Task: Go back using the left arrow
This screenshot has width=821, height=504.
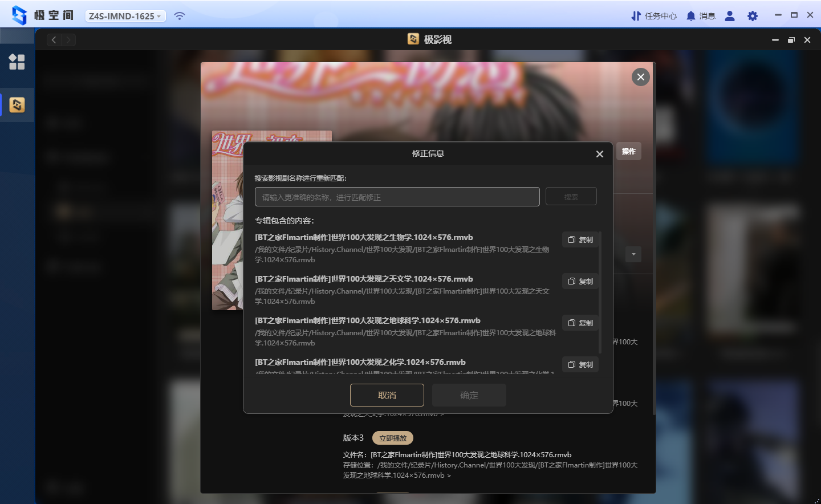Action: pos(54,40)
